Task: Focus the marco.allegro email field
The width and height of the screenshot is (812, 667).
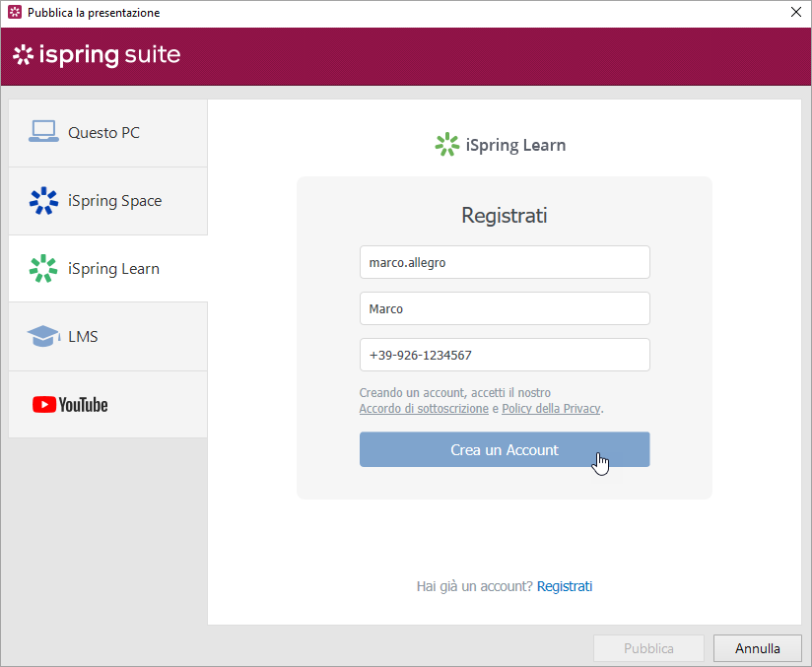Action: 505,263
